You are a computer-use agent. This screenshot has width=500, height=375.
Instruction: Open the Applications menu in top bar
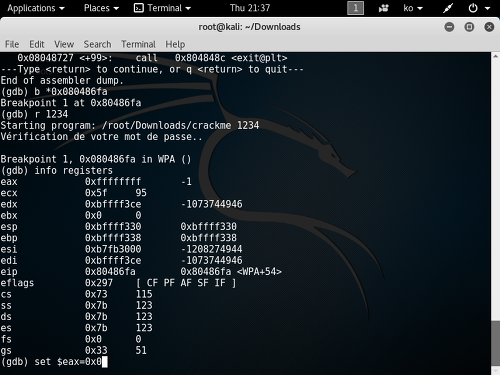click(36, 8)
